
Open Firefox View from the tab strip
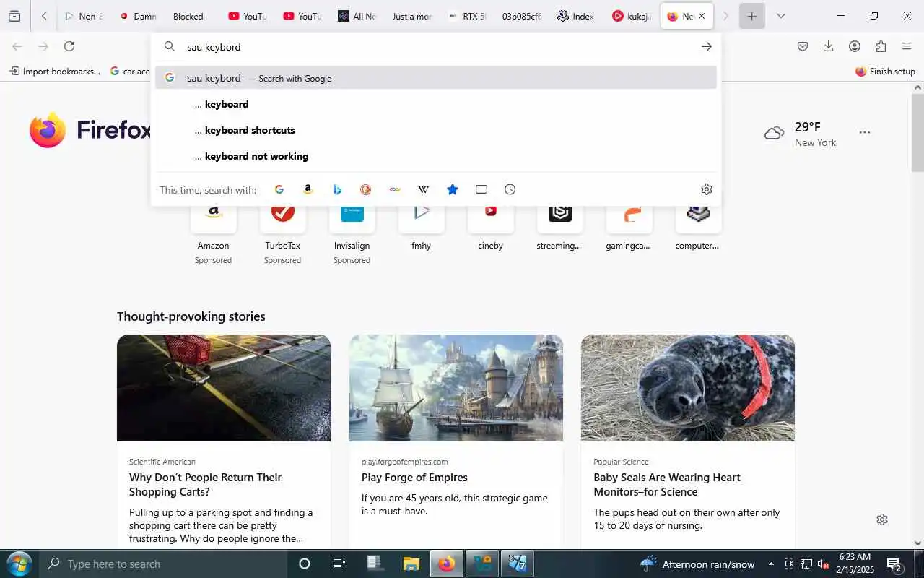(x=14, y=16)
